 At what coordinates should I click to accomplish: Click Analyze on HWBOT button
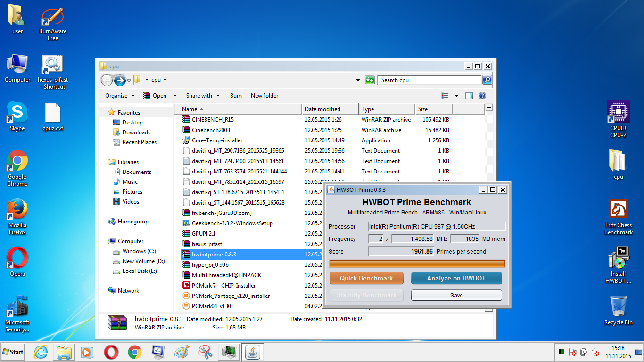456,278
